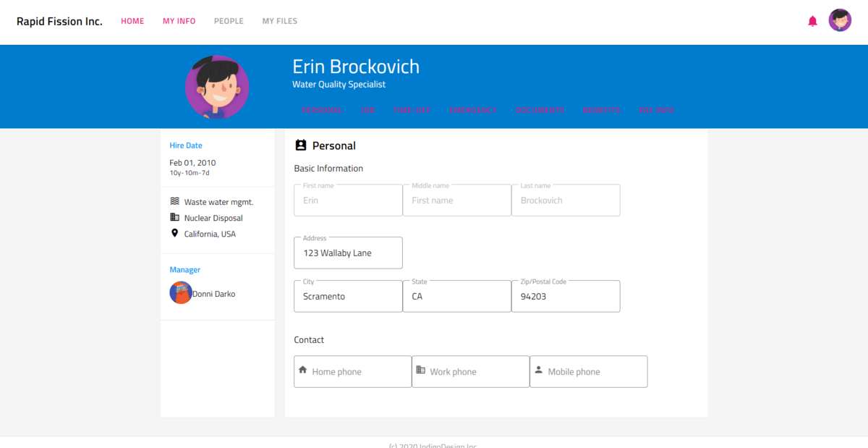The height and width of the screenshot is (448, 868).
Task: Switch to the TIME-OFF tab
Action: tap(412, 110)
